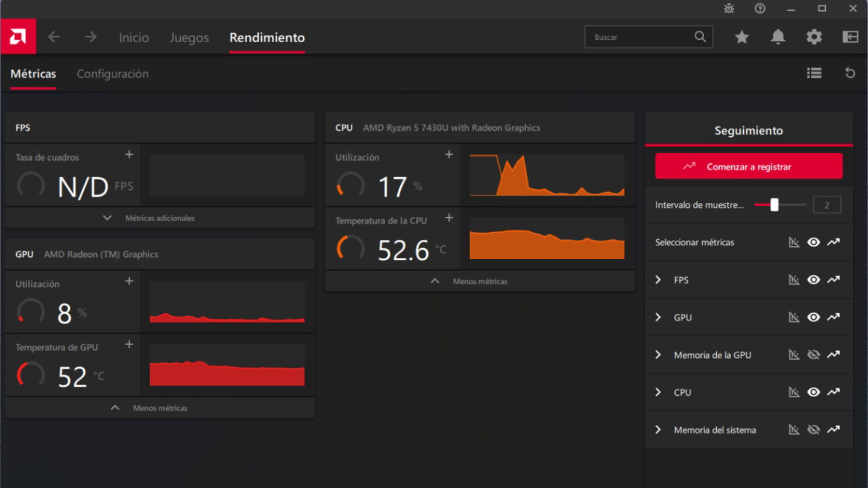Add CPU Utilización metric with plus
Screen dimensions: 868x488
[x=449, y=155]
